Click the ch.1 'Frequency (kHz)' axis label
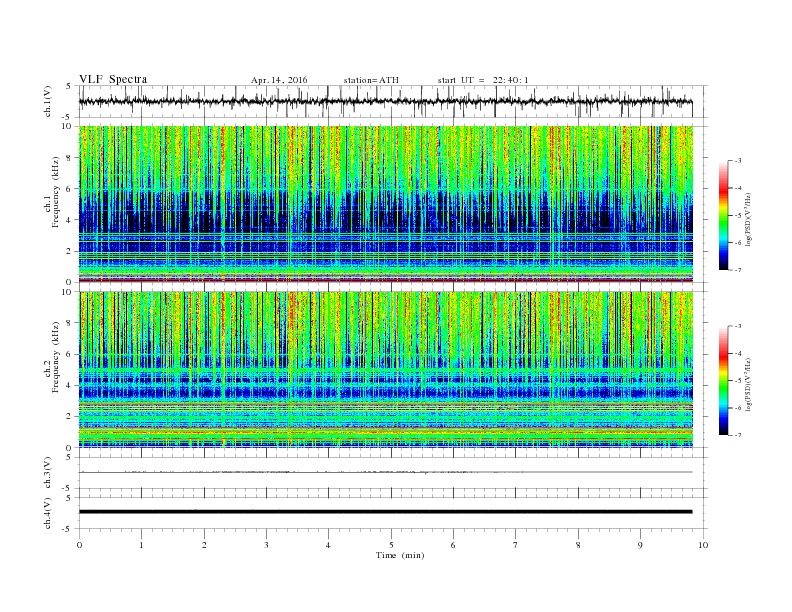The height and width of the screenshot is (612, 792). (56, 192)
